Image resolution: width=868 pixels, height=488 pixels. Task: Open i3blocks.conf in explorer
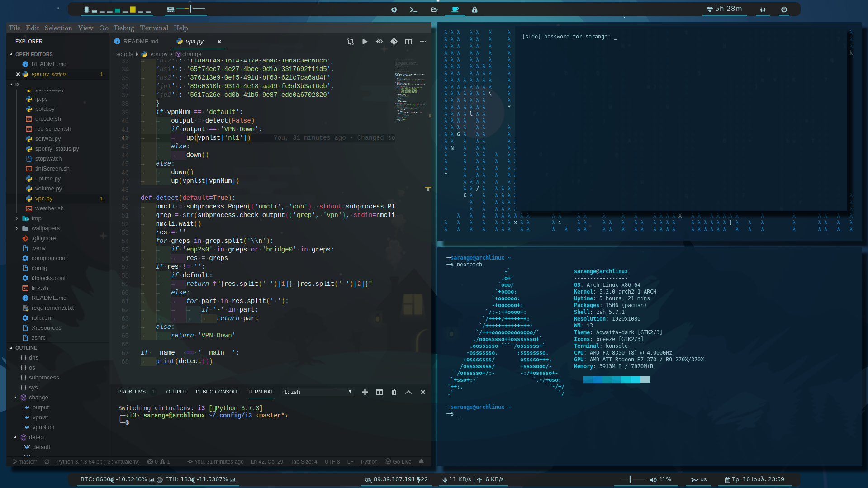pos(48,278)
